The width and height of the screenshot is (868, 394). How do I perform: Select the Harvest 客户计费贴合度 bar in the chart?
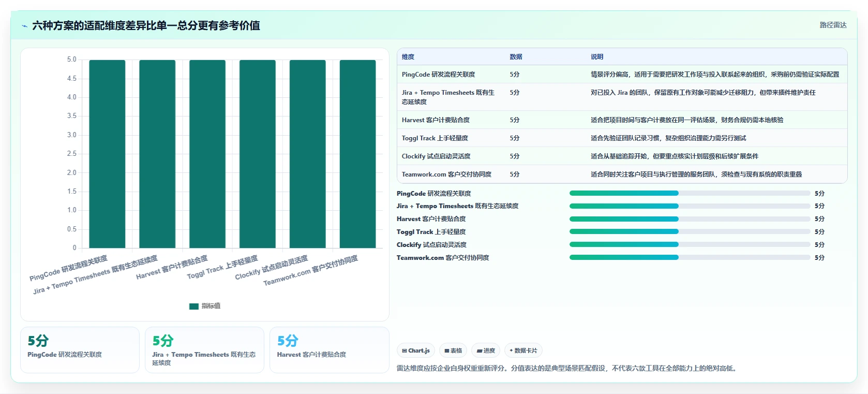point(207,154)
